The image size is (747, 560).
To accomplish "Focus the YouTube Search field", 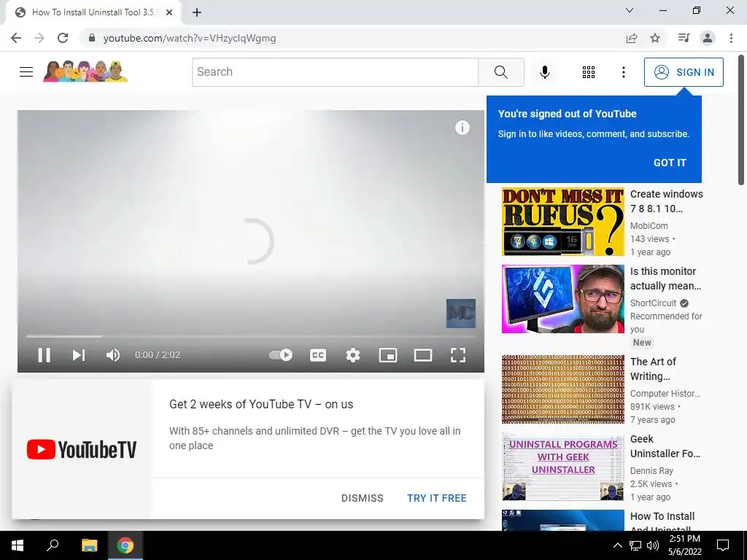I will pyautogui.click(x=336, y=72).
